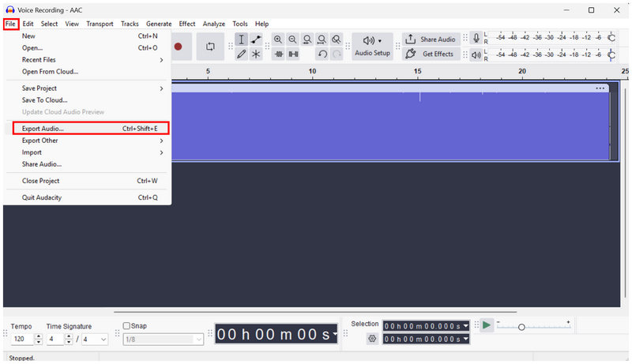
Task: Choose Close Project
Action: pos(87,181)
